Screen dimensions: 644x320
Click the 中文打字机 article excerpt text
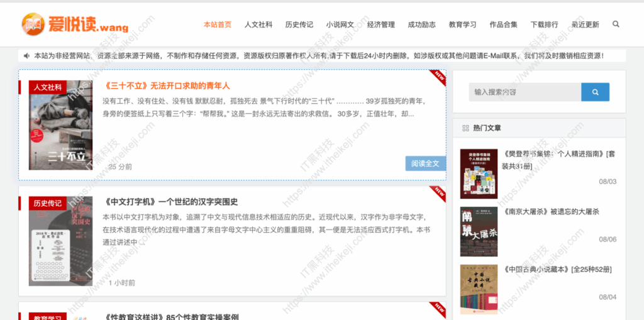pyautogui.click(x=267, y=229)
